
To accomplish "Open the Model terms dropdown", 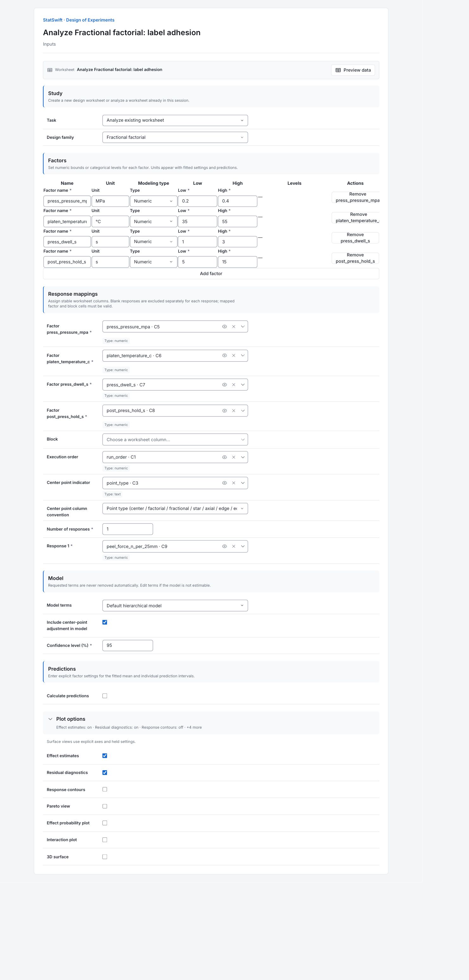I will (x=175, y=606).
